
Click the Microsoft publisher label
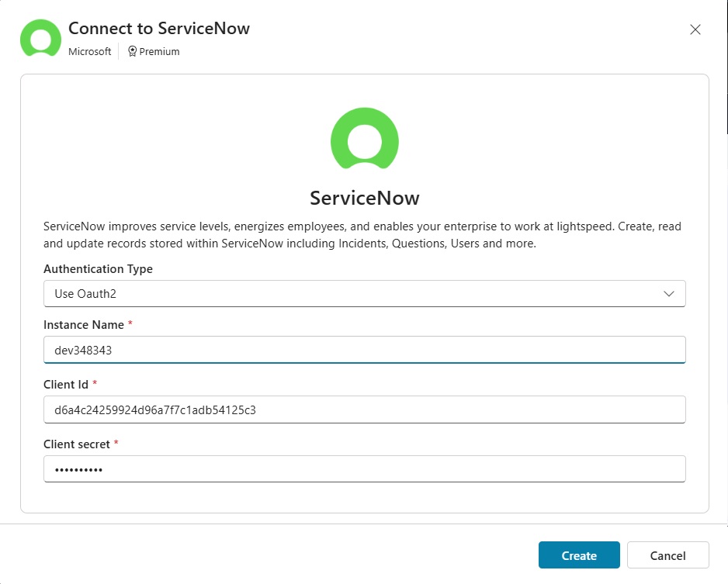tap(89, 51)
